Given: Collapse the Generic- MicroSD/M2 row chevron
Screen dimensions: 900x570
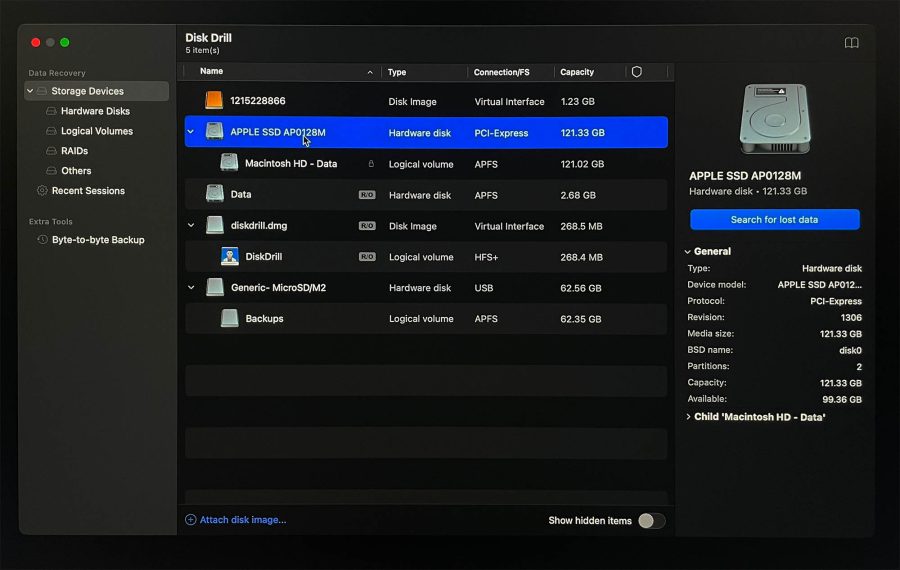Looking at the screenshot, I should coord(191,288).
